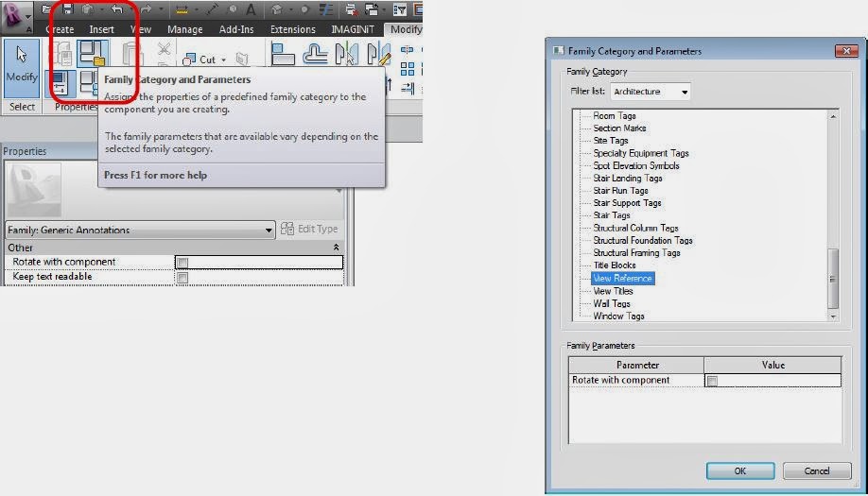Click Cancel in Family Category dialog
Image resolution: width=868 pixels, height=496 pixels.
pyautogui.click(x=817, y=471)
